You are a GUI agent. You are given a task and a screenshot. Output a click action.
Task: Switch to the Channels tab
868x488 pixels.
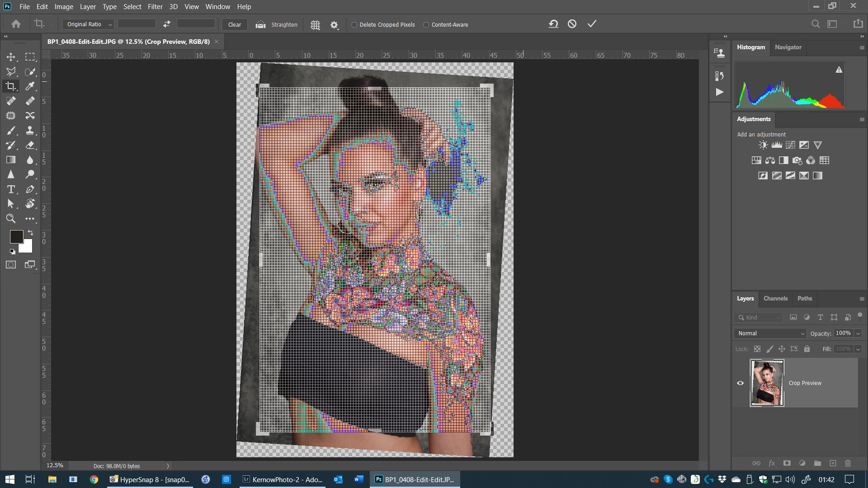[x=775, y=298]
